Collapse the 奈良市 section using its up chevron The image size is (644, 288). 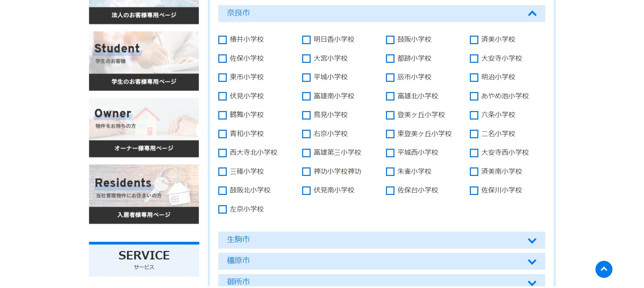coord(532,14)
